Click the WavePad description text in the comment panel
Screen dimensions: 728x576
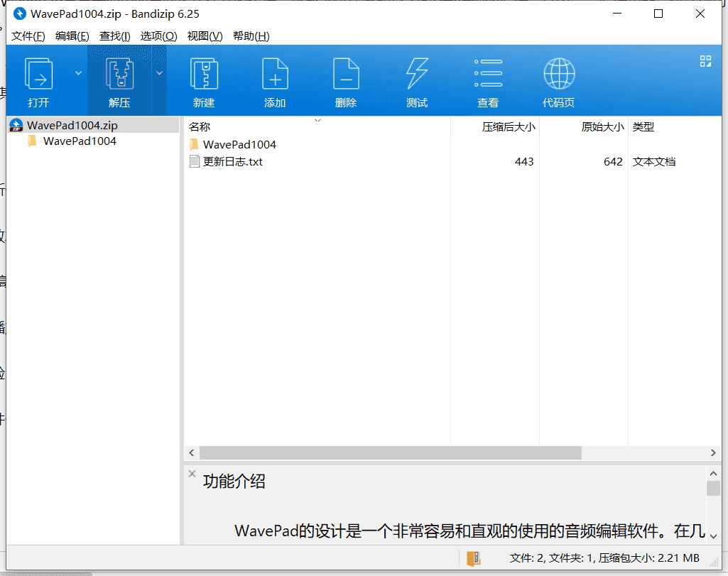(x=470, y=531)
